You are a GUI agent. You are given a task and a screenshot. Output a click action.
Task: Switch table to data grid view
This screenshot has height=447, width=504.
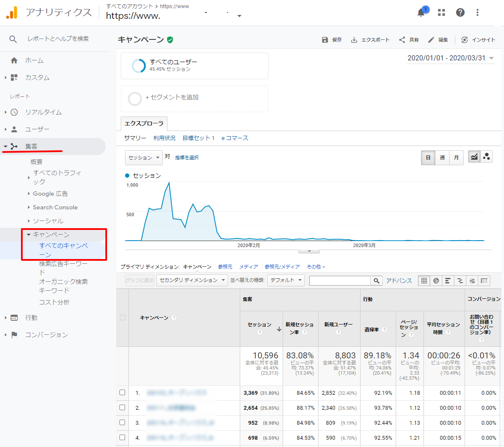[424, 280]
